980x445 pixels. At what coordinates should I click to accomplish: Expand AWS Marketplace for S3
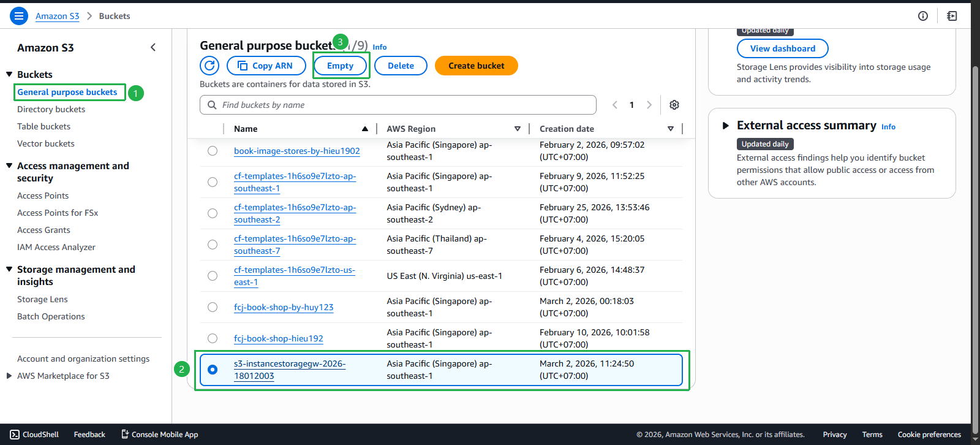9,376
